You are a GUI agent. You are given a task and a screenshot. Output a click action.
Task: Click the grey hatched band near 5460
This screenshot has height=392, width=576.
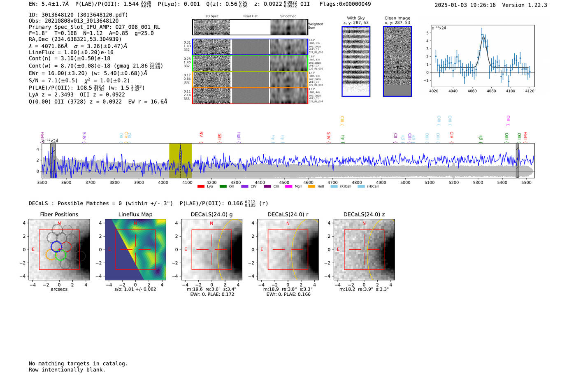point(517,160)
